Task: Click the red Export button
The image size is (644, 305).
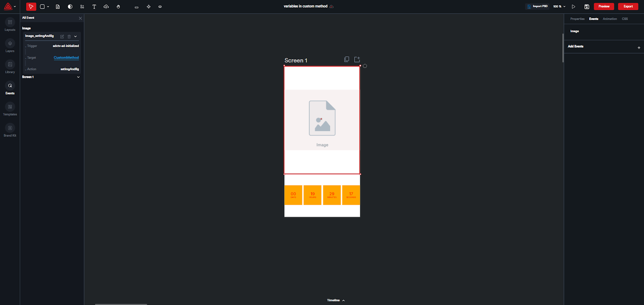Action: tap(628, 6)
